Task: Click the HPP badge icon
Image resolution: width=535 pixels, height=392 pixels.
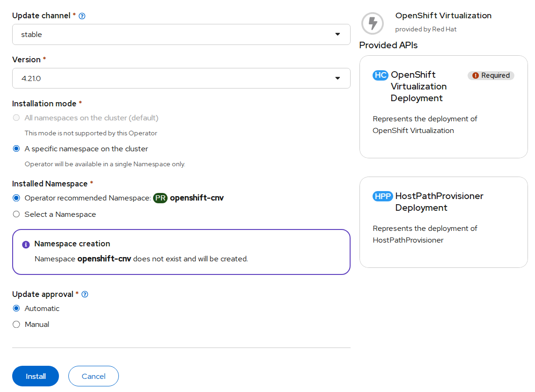Action: (x=382, y=196)
